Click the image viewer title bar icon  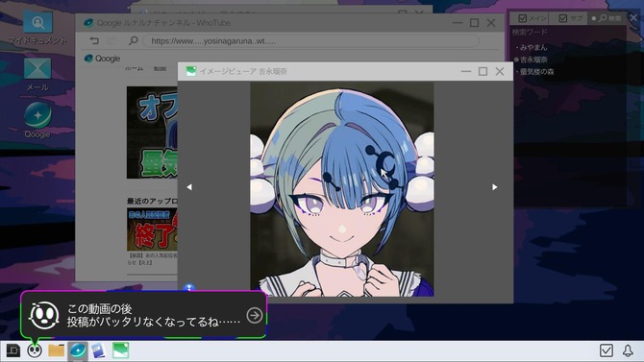pyautogui.click(x=190, y=71)
